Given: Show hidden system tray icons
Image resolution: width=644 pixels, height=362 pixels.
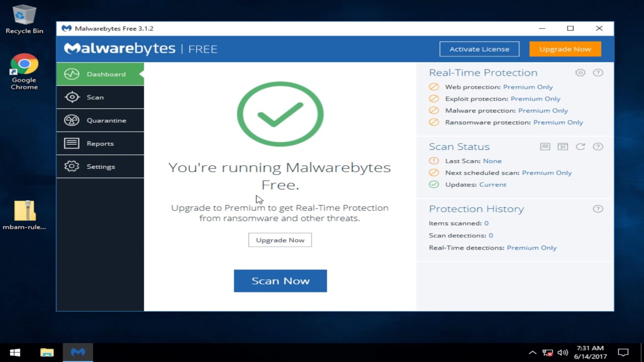Looking at the screenshot, I should coord(532,352).
